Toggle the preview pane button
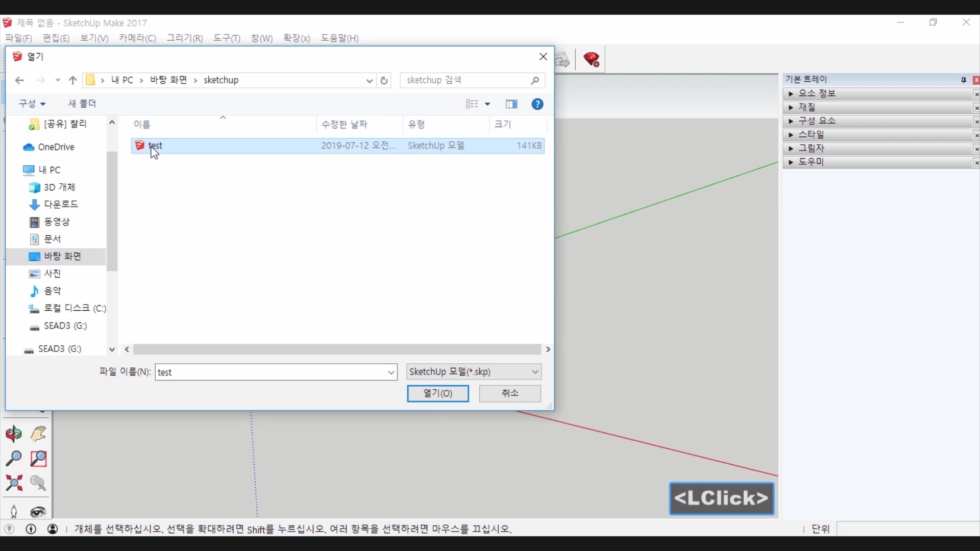Screen dimensions: 980x551 point(511,104)
